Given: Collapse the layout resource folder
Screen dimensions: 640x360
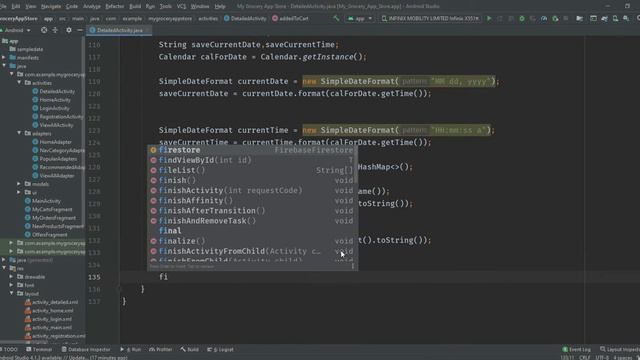Looking at the screenshot, I should tap(11, 293).
